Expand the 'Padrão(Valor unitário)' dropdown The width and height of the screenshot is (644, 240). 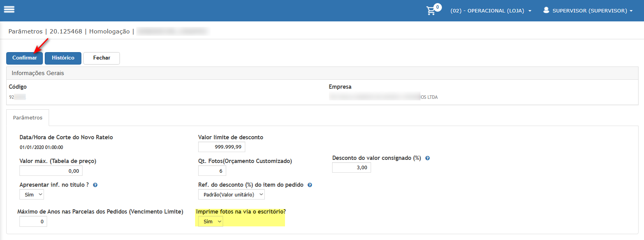231,194
